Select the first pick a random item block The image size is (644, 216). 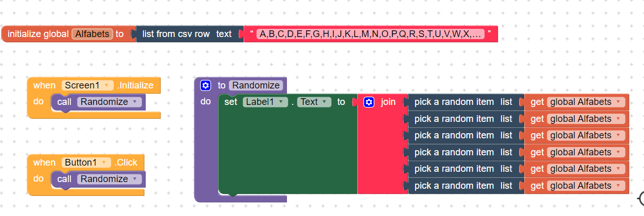pos(454,102)
